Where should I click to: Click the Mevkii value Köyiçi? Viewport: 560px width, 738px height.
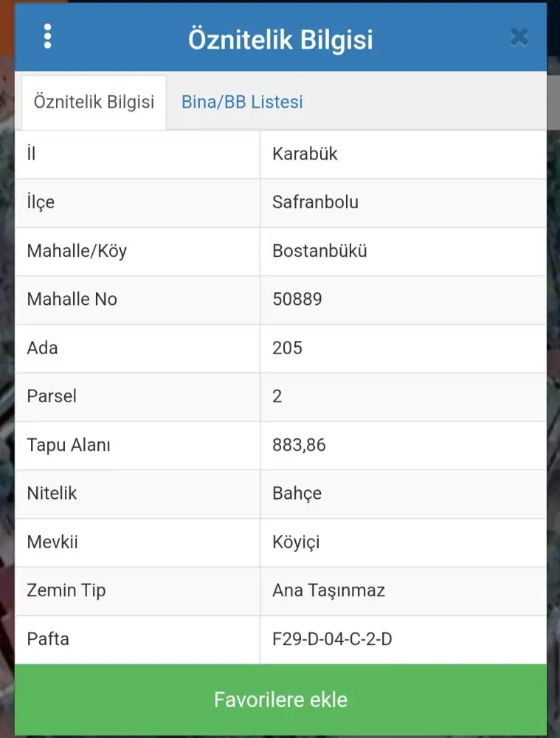pos(296,542)
